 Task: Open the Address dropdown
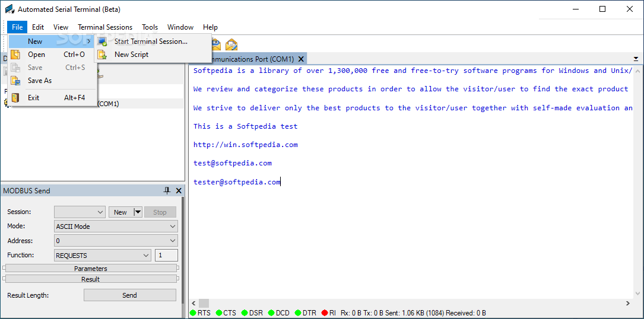click(116, 241)
